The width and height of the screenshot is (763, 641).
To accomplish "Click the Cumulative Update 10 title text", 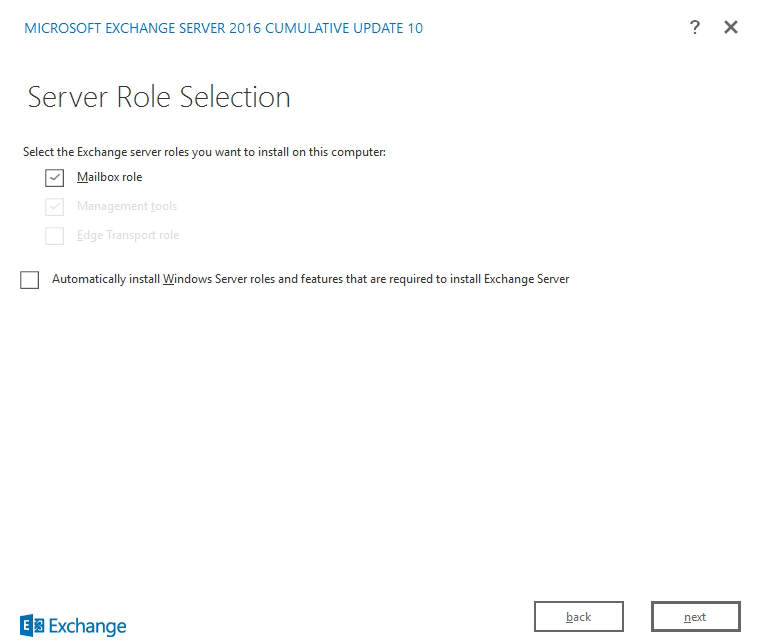I will point(224,28).
